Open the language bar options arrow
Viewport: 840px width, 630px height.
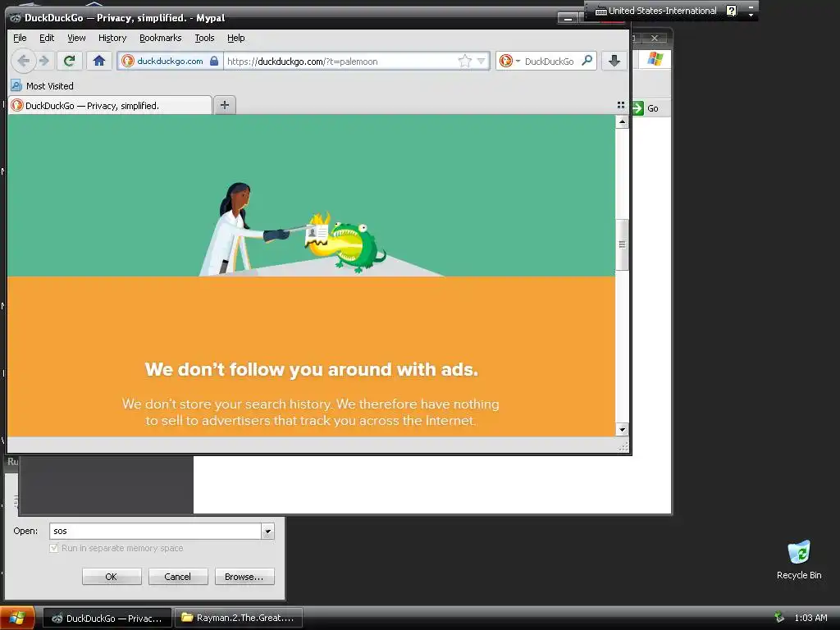point(751,16)
